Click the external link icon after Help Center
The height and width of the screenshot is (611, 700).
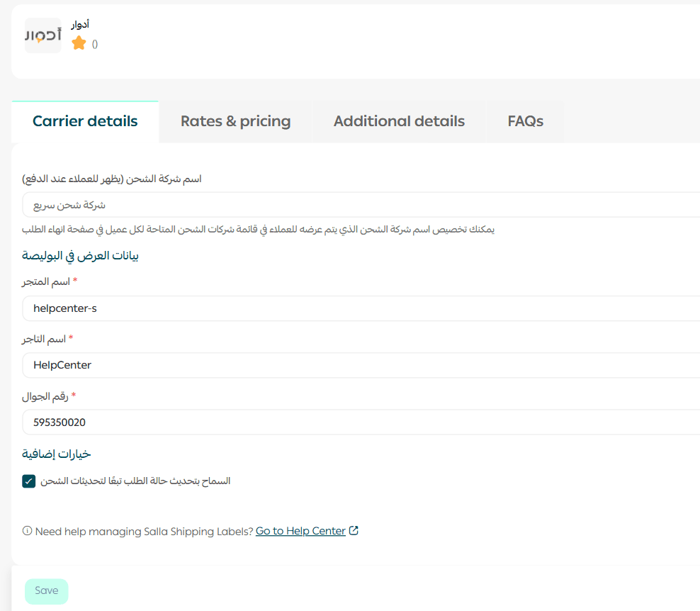[x=354, y=530]
